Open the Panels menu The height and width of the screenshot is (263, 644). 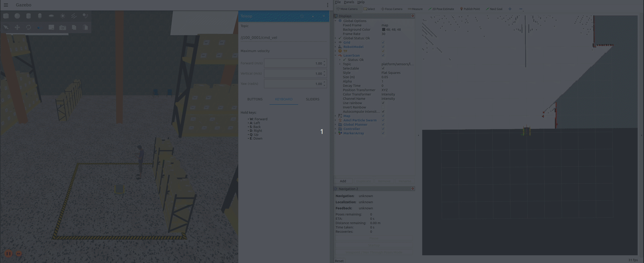(349, 2)
